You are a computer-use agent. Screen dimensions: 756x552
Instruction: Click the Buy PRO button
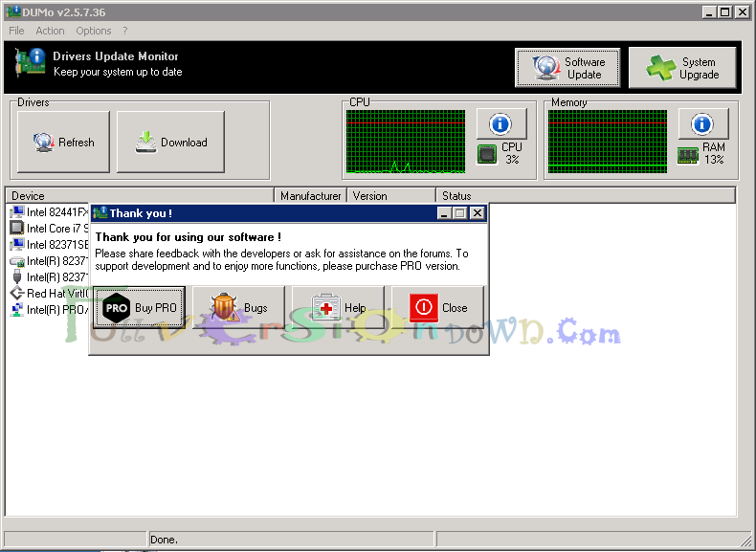tap(139, 308)
